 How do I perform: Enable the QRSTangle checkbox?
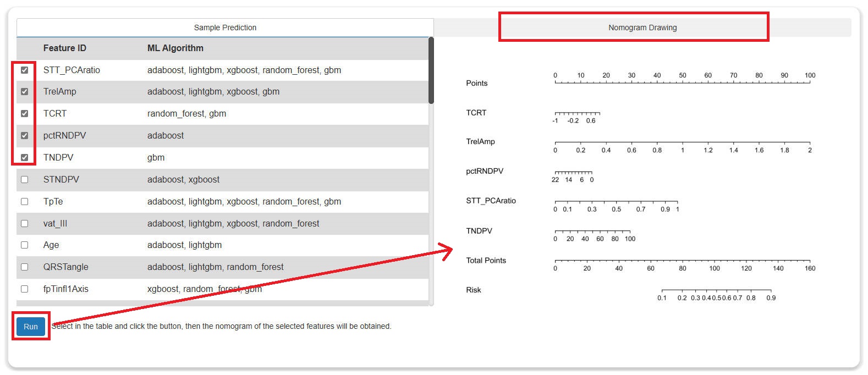click(25, 267)
